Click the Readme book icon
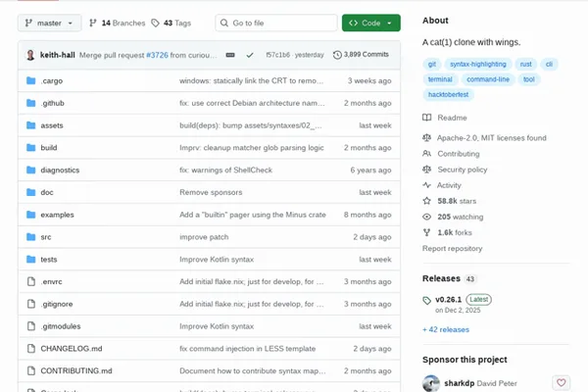The image size is (588, 392). click(426, 118)
